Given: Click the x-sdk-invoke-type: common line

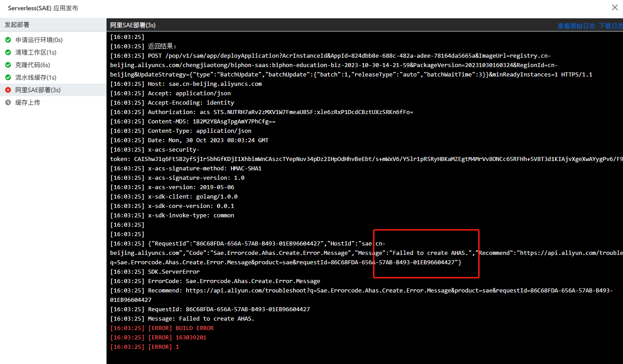Looking at the screenshot, I should point(172,216).
